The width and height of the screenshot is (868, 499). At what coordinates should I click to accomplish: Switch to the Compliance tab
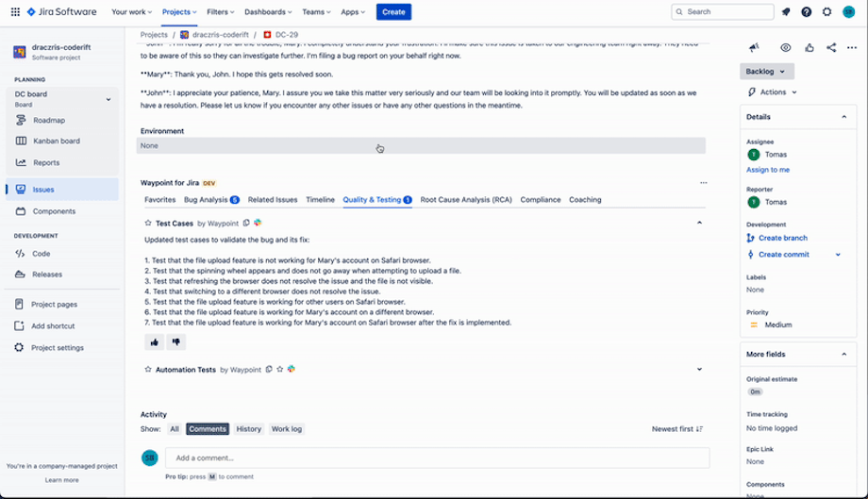541,200
